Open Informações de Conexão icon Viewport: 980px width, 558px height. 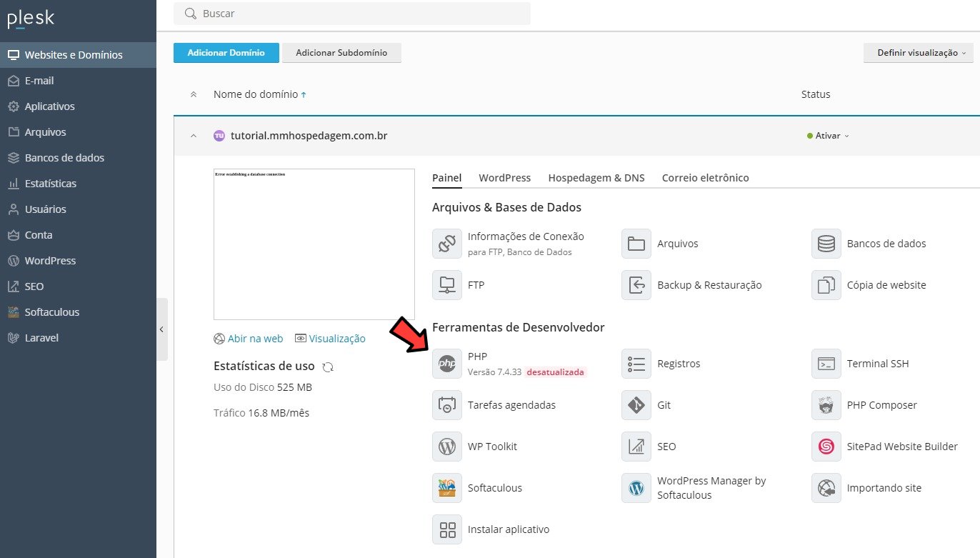click(447, 244)
